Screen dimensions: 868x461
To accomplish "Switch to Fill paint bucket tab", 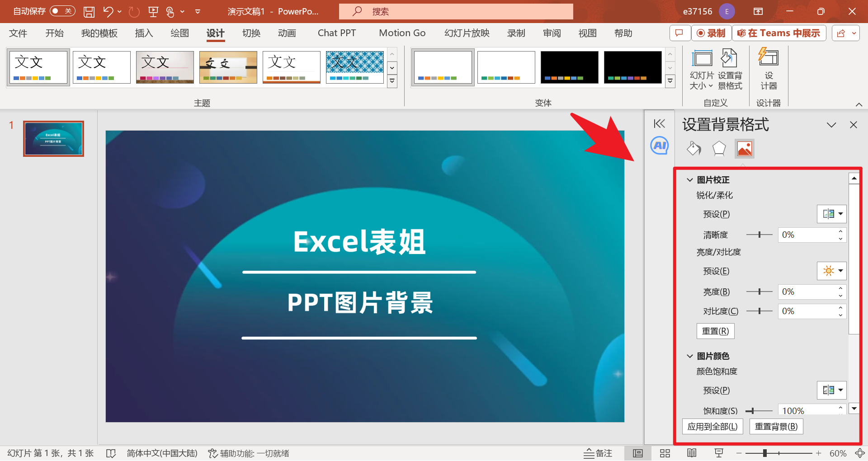I will [x=694, y=148].
